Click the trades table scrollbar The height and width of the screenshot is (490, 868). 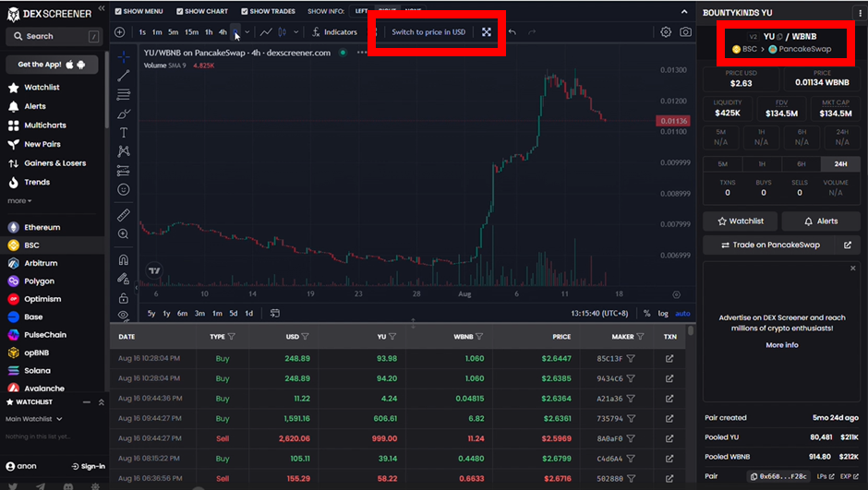pyautogui.click(x=691, y=330)
